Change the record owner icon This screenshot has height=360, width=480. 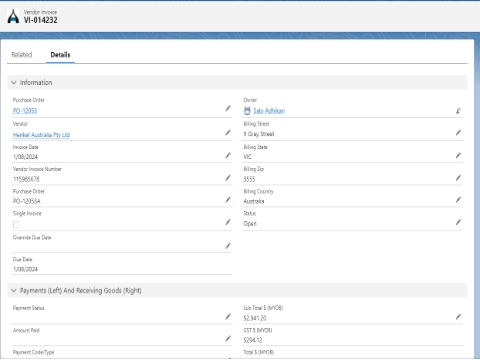pyautogui.click(x=459, y=111)
